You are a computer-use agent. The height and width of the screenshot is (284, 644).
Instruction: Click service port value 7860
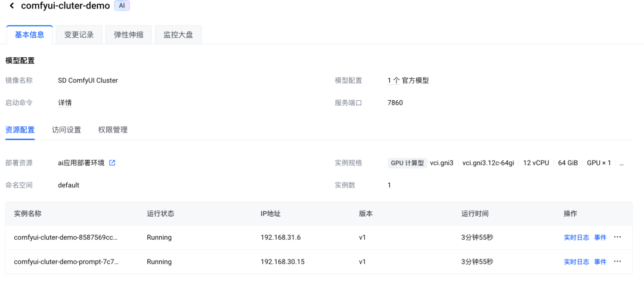point(395,103)
